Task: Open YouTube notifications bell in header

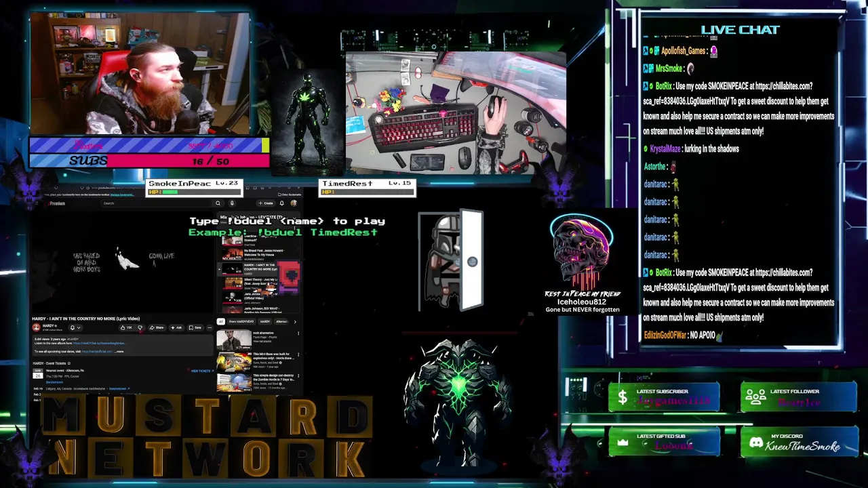Action: pos(282,203)
